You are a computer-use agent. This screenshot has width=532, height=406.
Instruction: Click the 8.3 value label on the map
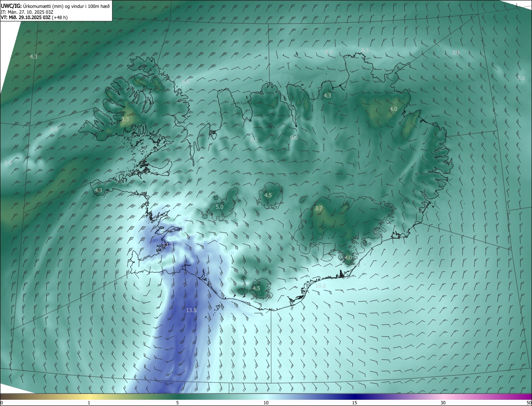coord(365,50)
